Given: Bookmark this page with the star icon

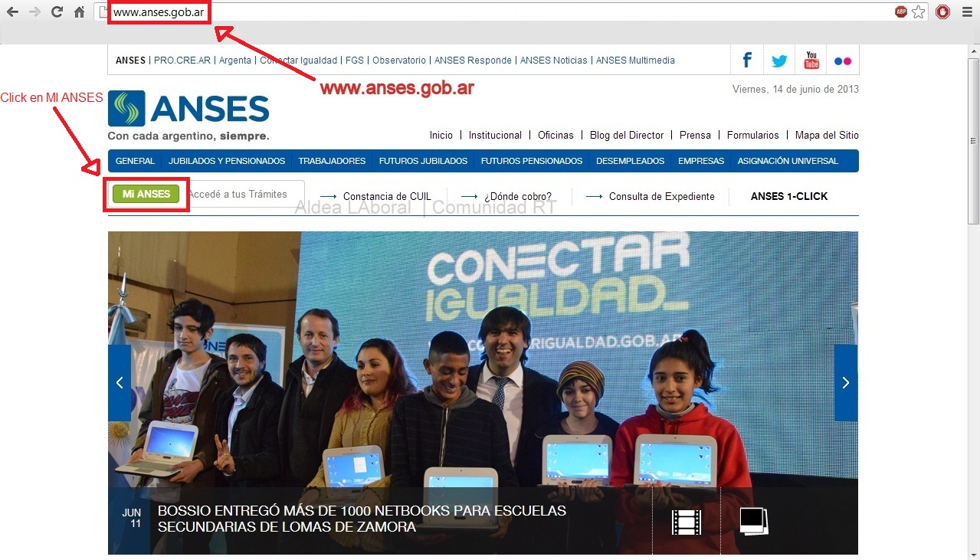Looking at the screenshot, I should tap(919, 12).
